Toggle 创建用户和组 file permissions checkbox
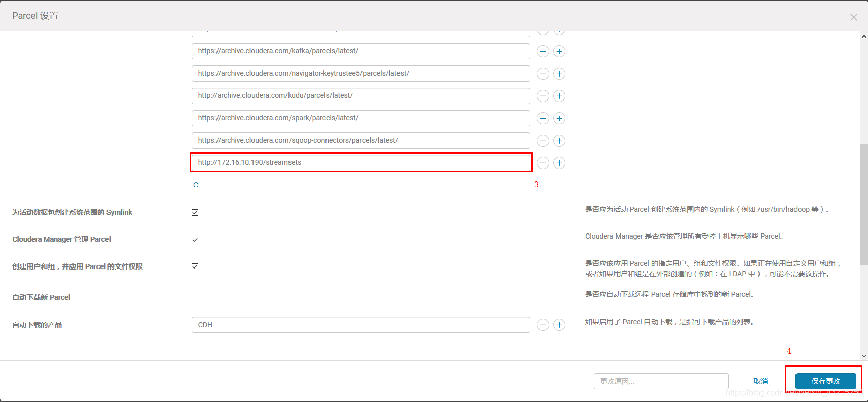The height and width of the screenshot is (402, 868). tap(195, 266)
